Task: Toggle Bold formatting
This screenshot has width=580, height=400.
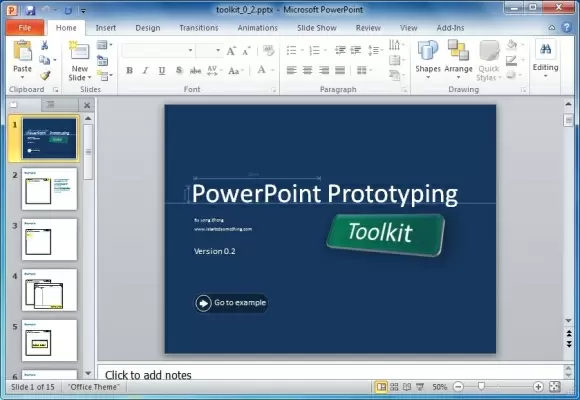Action: (129, 70)
